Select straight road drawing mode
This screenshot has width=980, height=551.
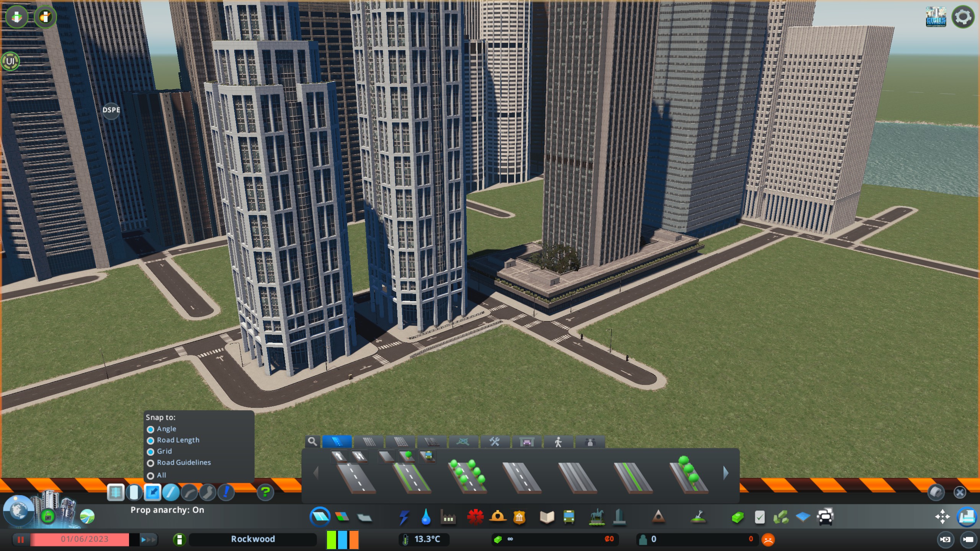[171, 492]
